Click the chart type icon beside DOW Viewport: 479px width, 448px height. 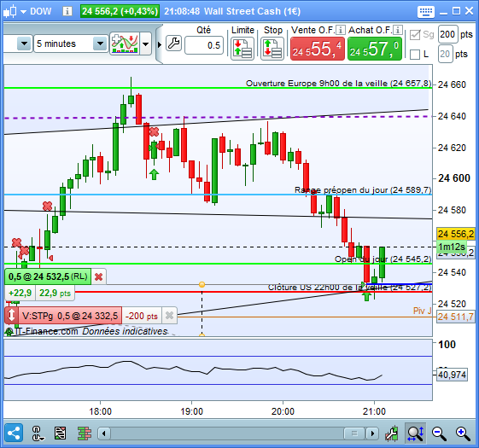click(x=9, y=12)
